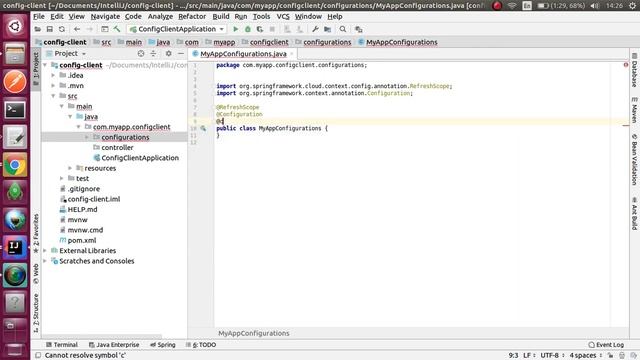Open IntelliJ IDEA from the Ubuntu dock
Image resolution: width=640 pixels, height=360 pixels.
[15, 247]
